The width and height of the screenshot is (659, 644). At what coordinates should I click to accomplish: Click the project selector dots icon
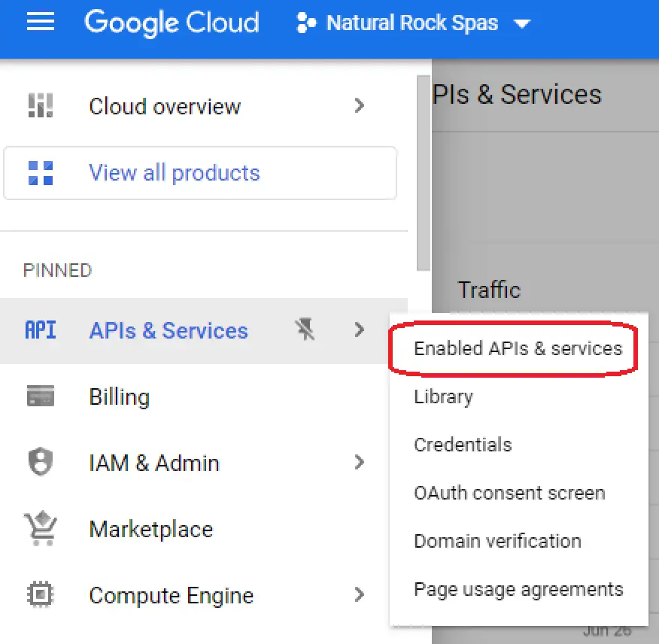coord(305,23)
